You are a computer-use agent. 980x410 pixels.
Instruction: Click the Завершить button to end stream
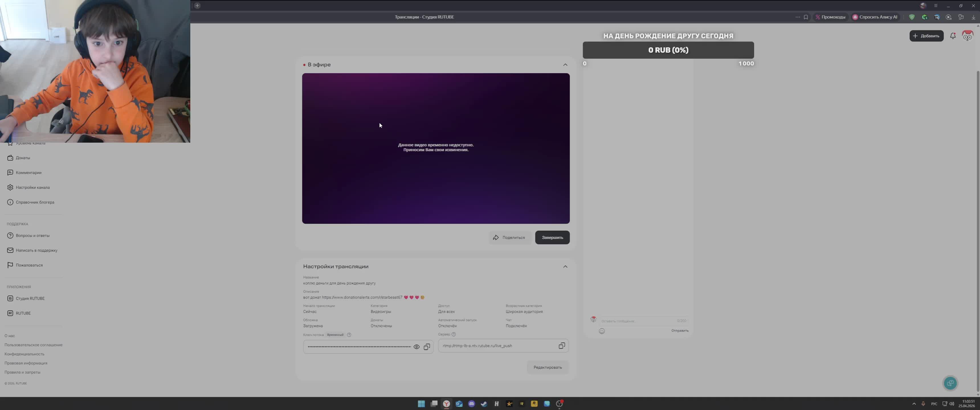click(x=552, y=237)
